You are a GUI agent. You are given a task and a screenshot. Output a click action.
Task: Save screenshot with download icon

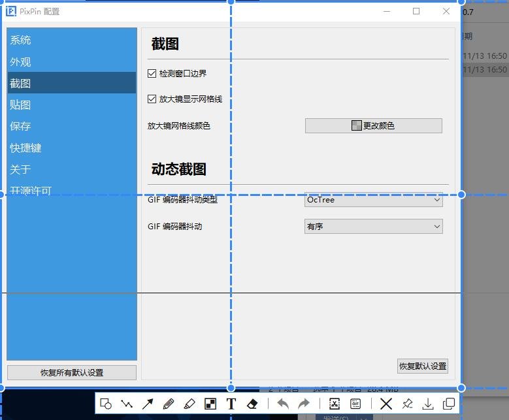click(x=428, y=404)
